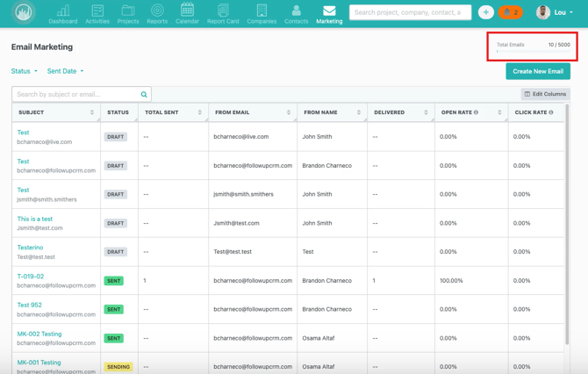The image size is (588, 374).
Task: Open the Calendar icon in navbar
Action: click(x=187, y=13)
